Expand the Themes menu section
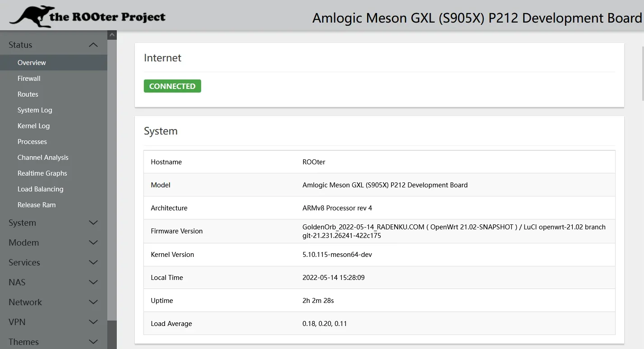 click(x=53, y=342)
